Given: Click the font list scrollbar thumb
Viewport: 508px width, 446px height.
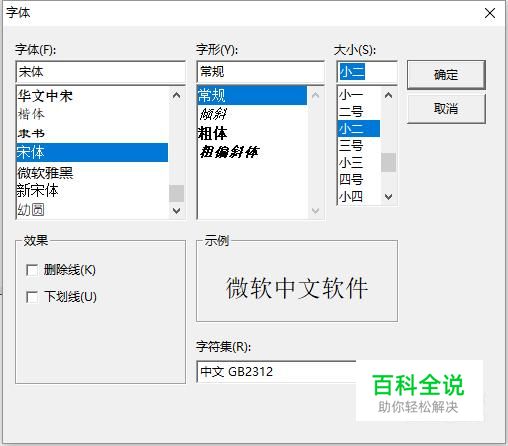Looking at the screenshot, I should point(176,194).
